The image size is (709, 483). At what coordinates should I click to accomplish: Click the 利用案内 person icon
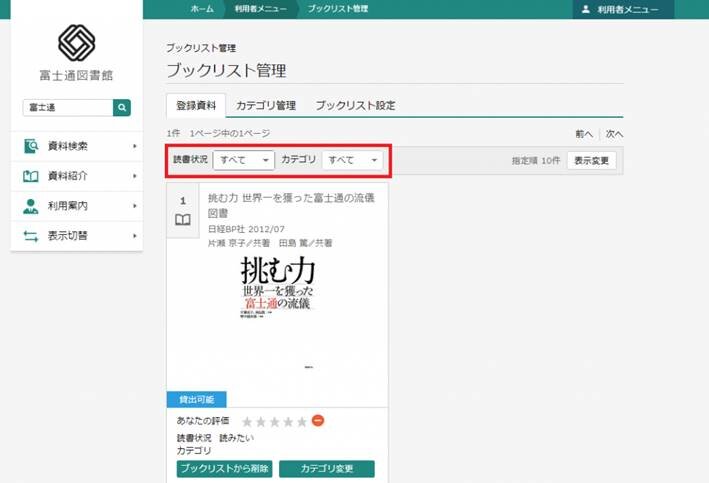tap(31, 206)
